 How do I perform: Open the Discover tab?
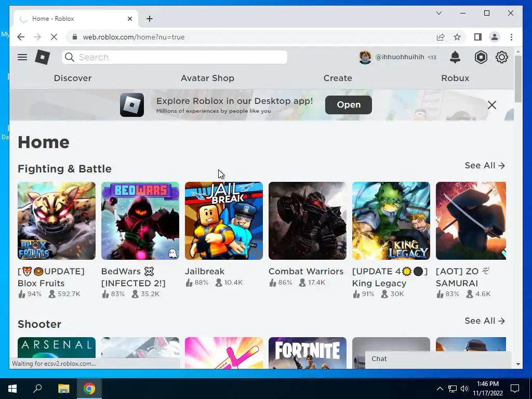point(73,78)
